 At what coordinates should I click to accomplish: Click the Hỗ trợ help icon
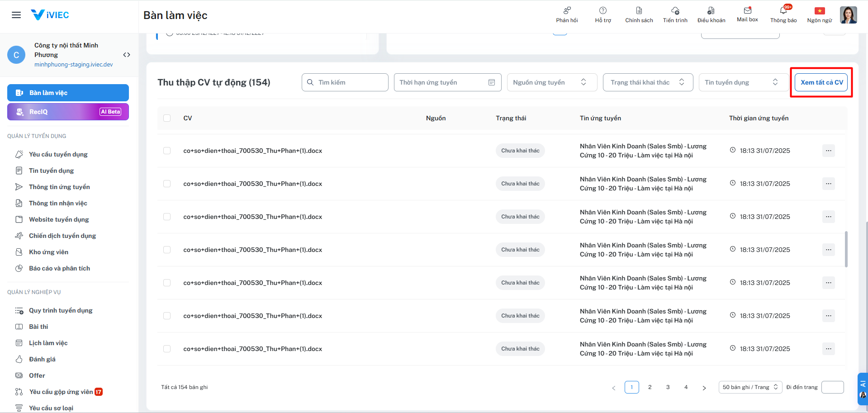603,14
